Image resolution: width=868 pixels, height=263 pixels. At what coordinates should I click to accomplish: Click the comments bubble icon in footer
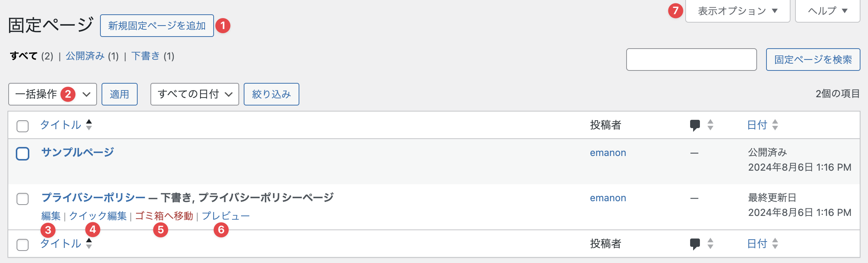[695, 244]
